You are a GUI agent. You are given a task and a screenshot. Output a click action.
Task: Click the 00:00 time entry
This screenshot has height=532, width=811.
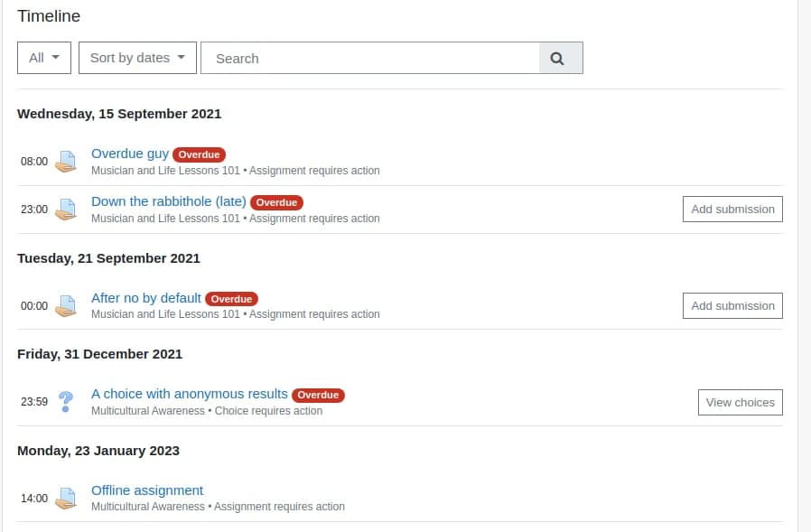(x=34, y=306)
